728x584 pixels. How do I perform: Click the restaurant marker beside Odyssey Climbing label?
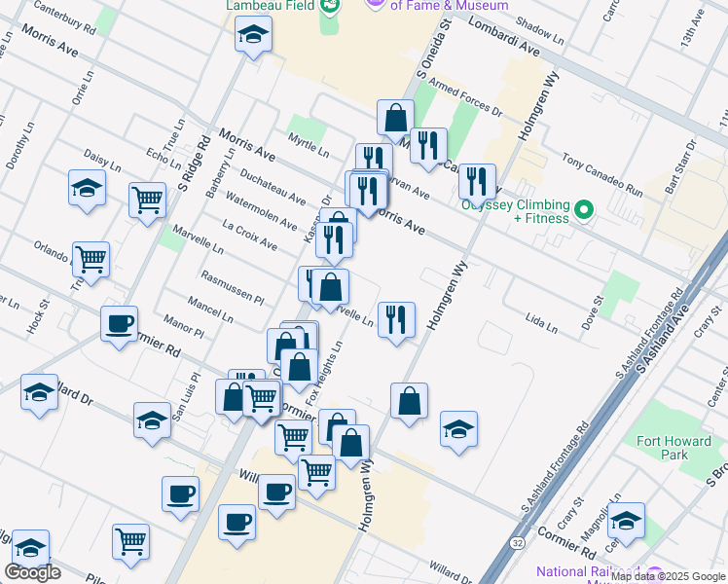click(477, 185)
